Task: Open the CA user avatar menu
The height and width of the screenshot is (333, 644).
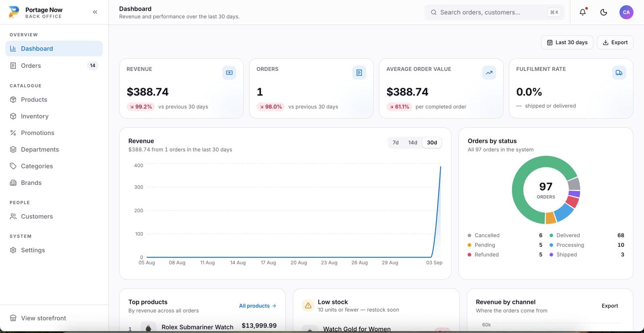Action: point(626,12)
